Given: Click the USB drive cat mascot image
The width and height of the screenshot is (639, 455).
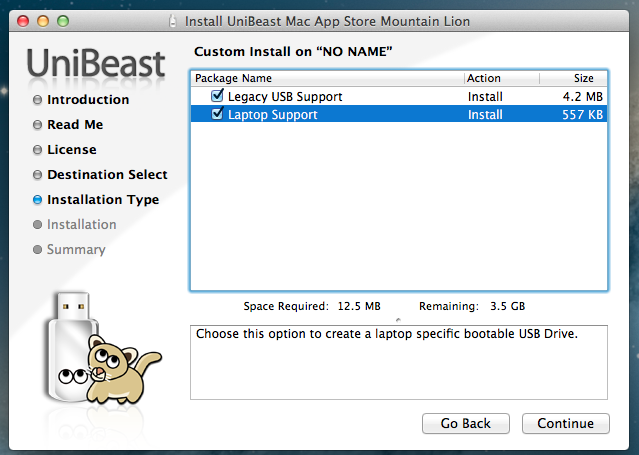Looking at the screenshot, I should tap(103, 349).
